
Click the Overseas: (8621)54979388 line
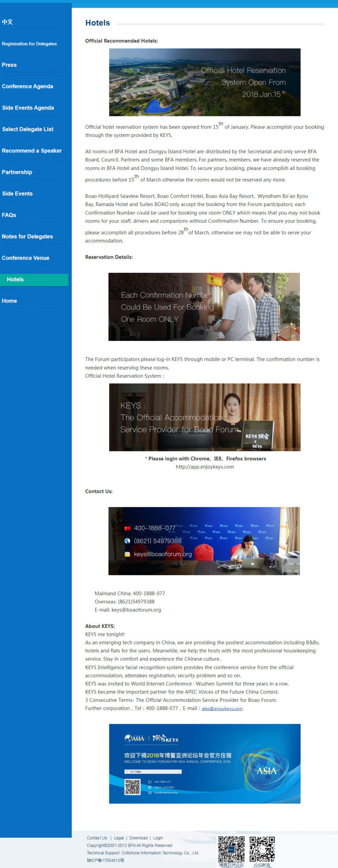pos(125,602)
